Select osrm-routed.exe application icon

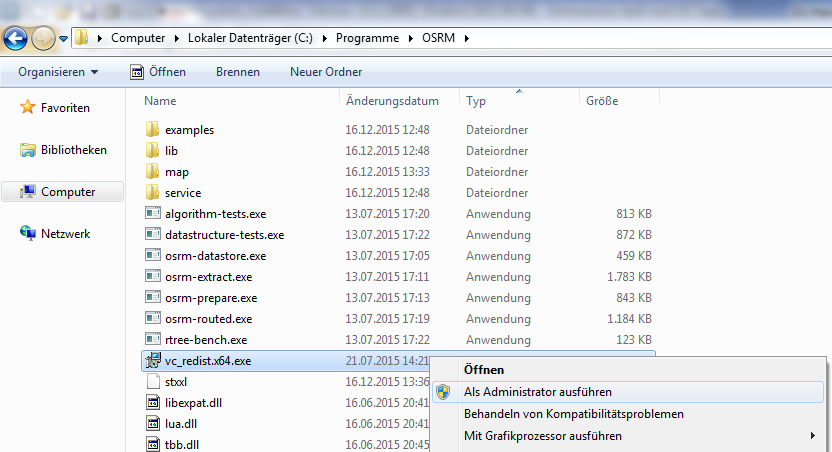153,318
